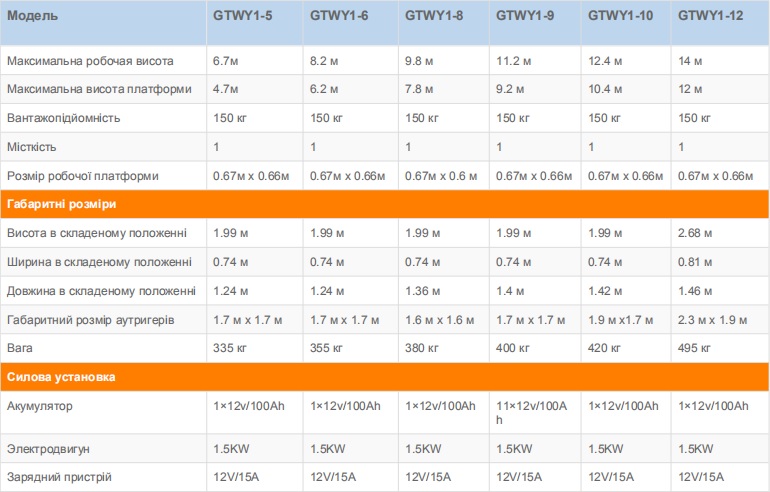Viewport: 770px width, 492px height.
Task: Click the '9.8 м' working height value
Action: tap(419, 61)
